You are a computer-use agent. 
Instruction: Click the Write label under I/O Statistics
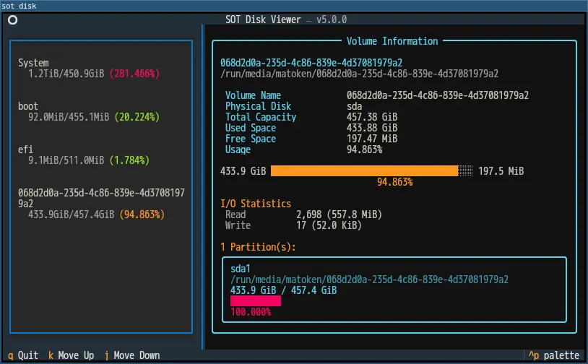pyautogui.click(x=238, y=225)
